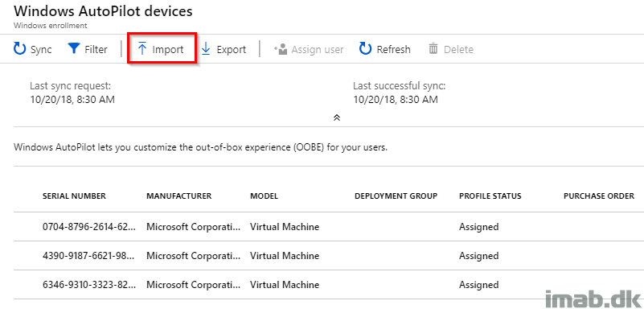Select device with serial 4390-9187-6621
Screen dimensions: 644x309
point(89,256)
